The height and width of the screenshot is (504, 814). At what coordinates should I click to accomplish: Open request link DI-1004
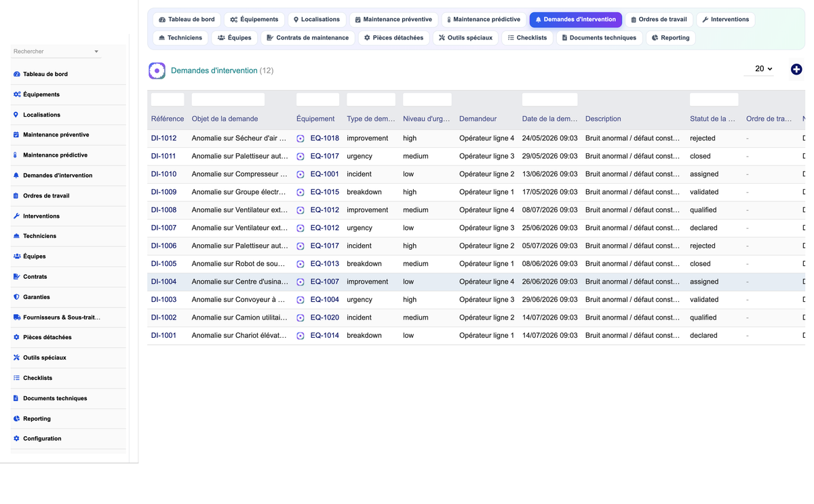coord(163,282)
